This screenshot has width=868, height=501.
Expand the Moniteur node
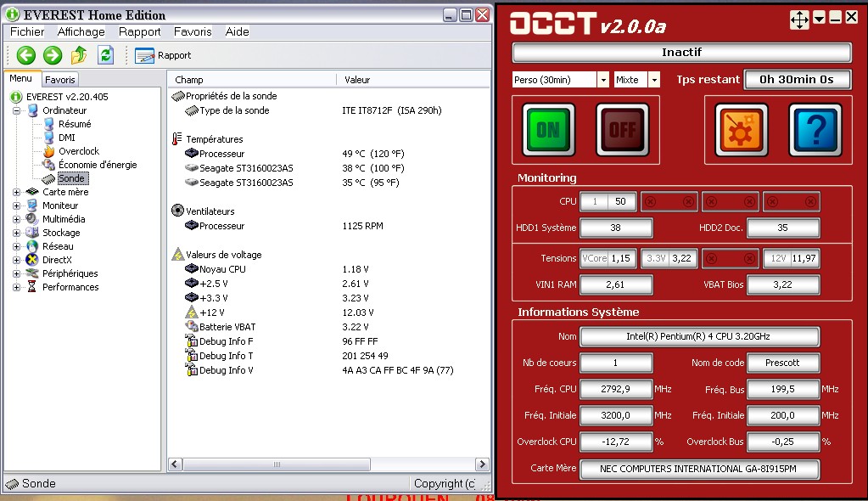(17, 205)
